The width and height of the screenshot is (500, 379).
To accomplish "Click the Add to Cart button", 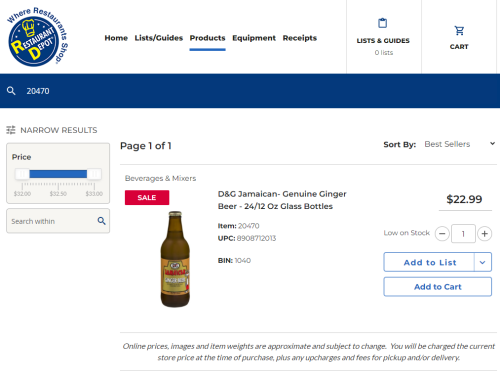I will pyautogui.click(x=438, y=287).
